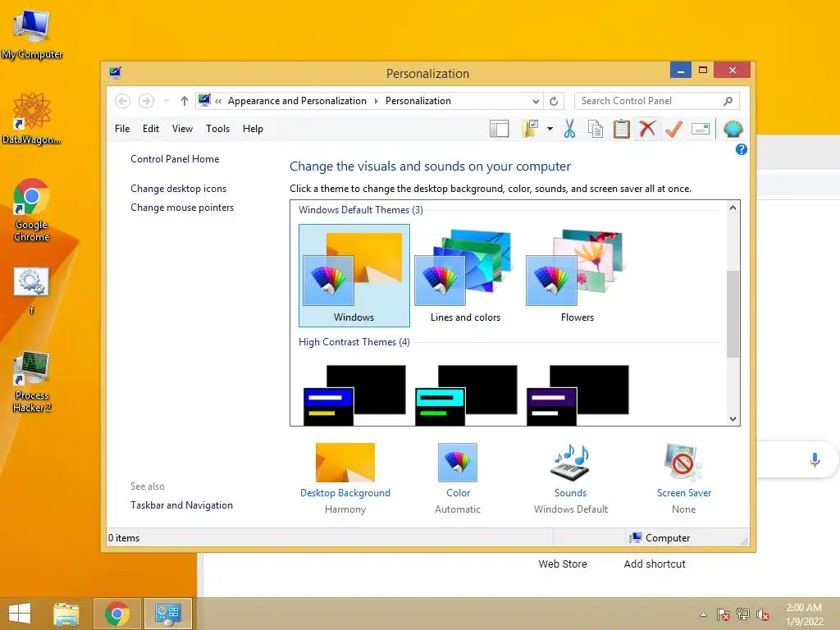Click the Personalization window title icon
840x630 pixels.
point(115,72)
